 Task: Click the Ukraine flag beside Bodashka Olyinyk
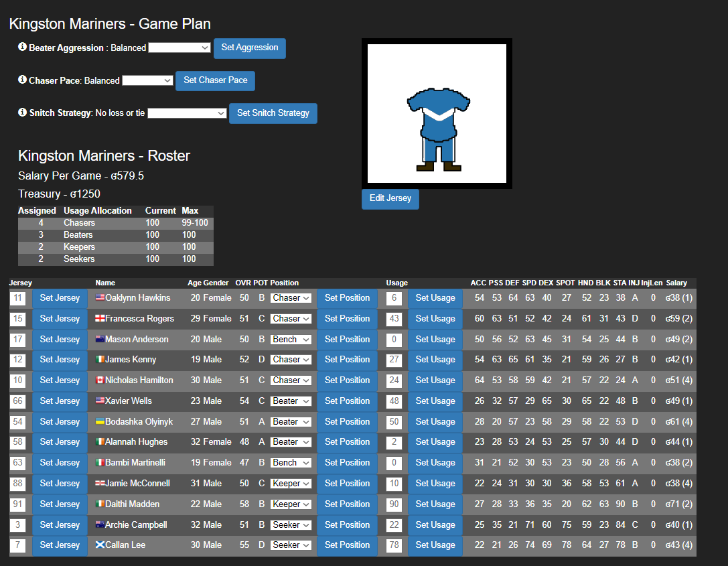(x=100, y=421)
